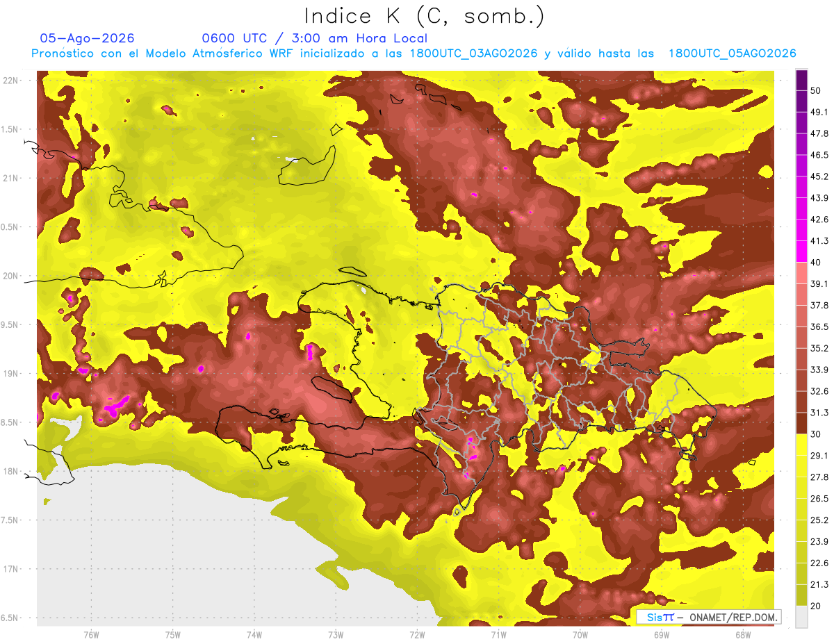The image size is (834, 644).
Task: Click the colorbar value "30"
Action: coord(815,434)
